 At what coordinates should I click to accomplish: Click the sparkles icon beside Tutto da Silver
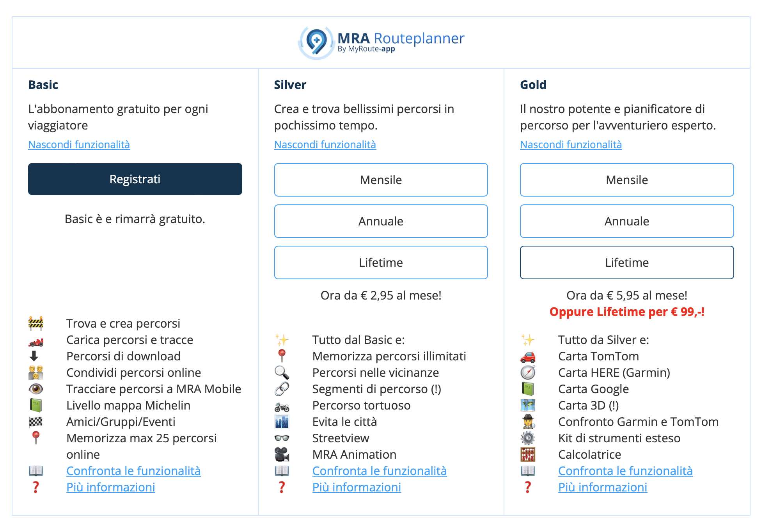(x=528, y=340)
